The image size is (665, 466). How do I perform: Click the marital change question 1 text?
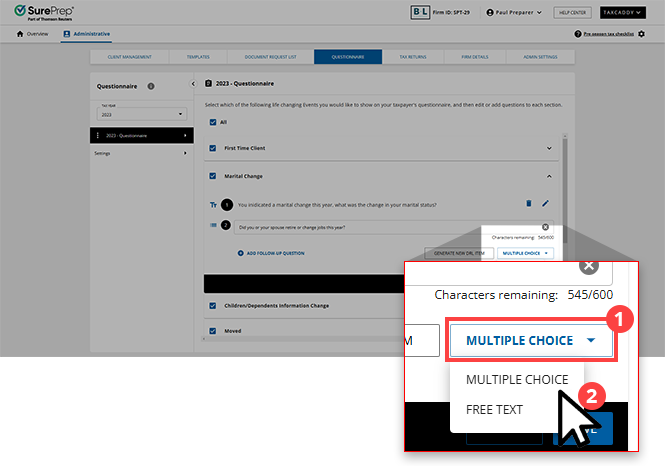click(337, 205)
